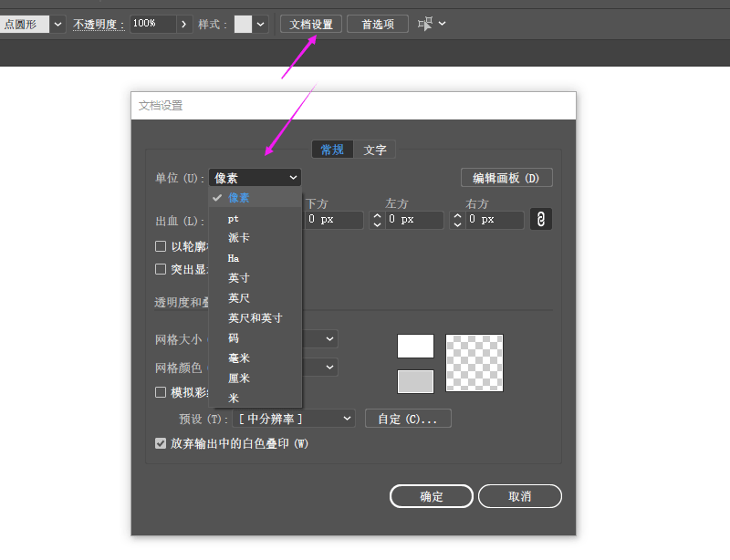Image resolution: width=730 pixels, height=560 pixels.
Task: Pick the white grid color swatch
Action: point(415,347)
